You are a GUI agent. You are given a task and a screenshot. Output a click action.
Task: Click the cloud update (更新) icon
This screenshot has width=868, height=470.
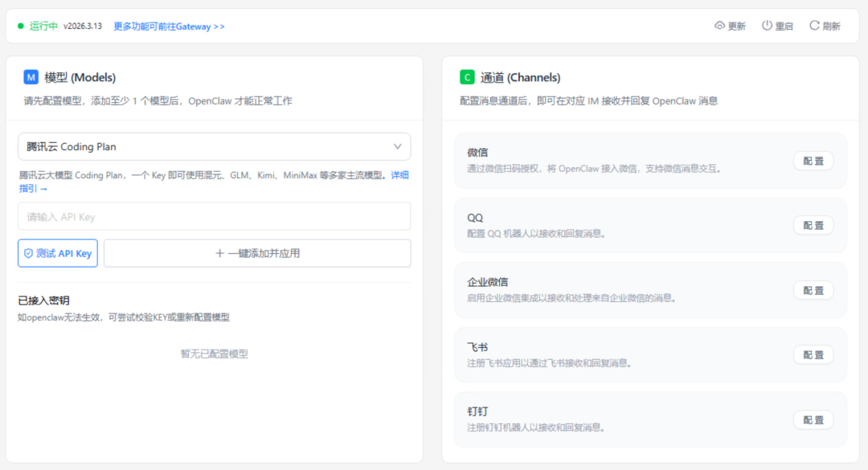[719, 25]
